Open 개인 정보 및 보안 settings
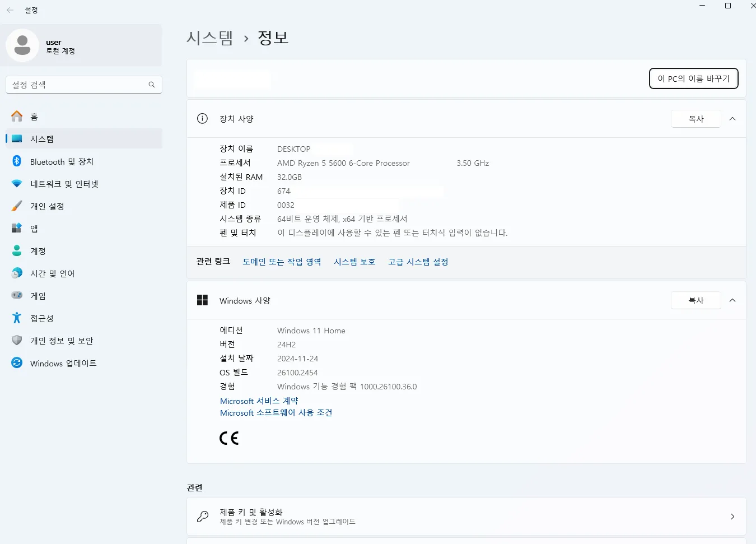756x544 pixels. [84, 341]
